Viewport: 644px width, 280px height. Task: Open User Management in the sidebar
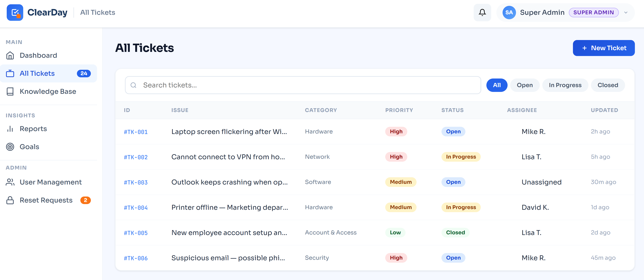49,182
